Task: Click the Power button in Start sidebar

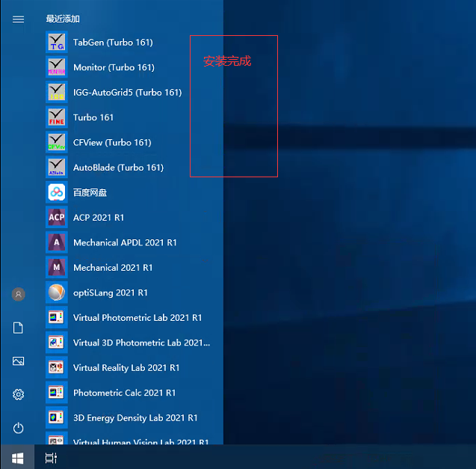Action: click(x=19, y=428)
